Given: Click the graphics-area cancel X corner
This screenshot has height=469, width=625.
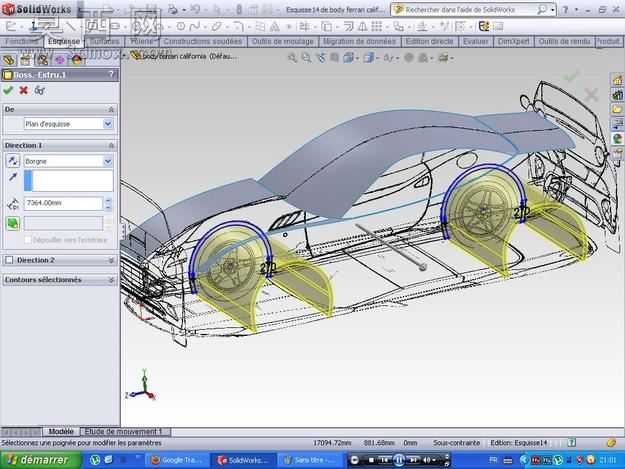Looking at the screenshot, I should (x=591, y=95).
